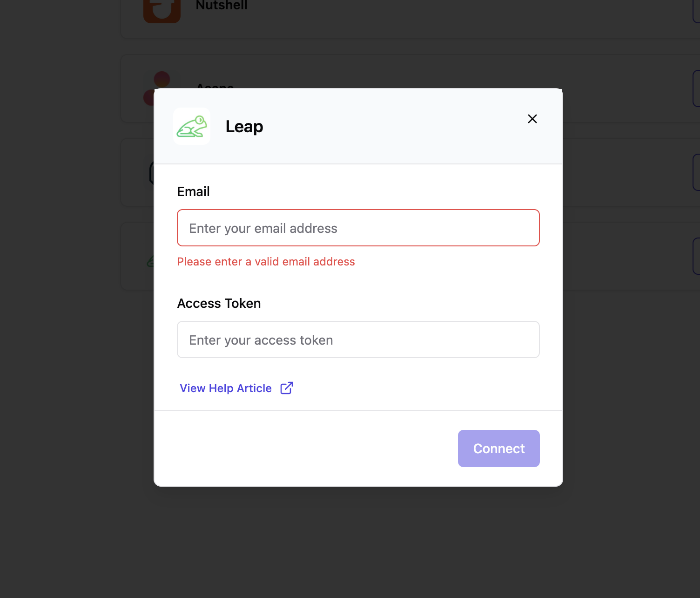Click the green frog icon left of dialog
The height and width of the screenshot is (598, 700).
pyautogui.click(x=150, y=262)
